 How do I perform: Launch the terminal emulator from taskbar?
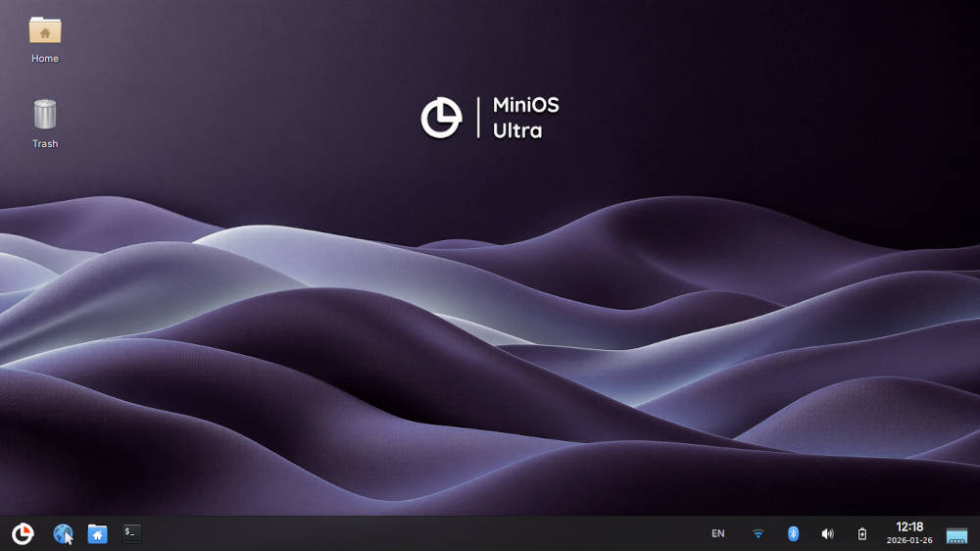[x=131, y=533]
